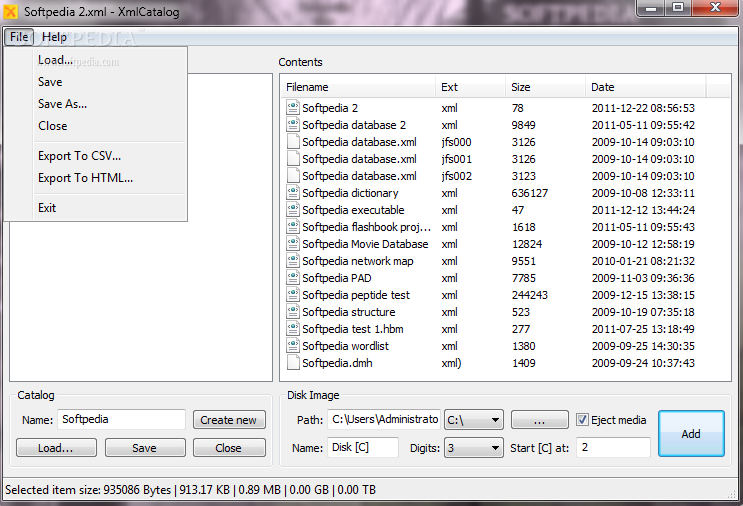
Task: Open the File menu
Action: (19, 36)
